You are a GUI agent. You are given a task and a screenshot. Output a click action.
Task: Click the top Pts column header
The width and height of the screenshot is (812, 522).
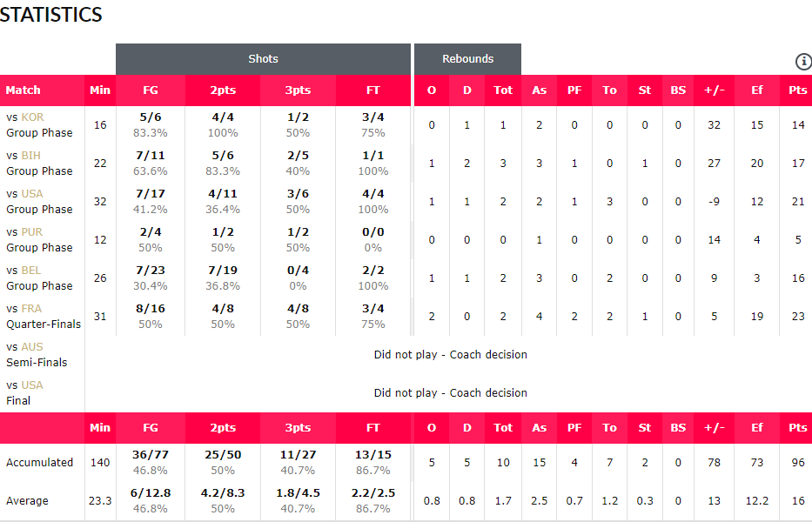click(x=797, y=90)
